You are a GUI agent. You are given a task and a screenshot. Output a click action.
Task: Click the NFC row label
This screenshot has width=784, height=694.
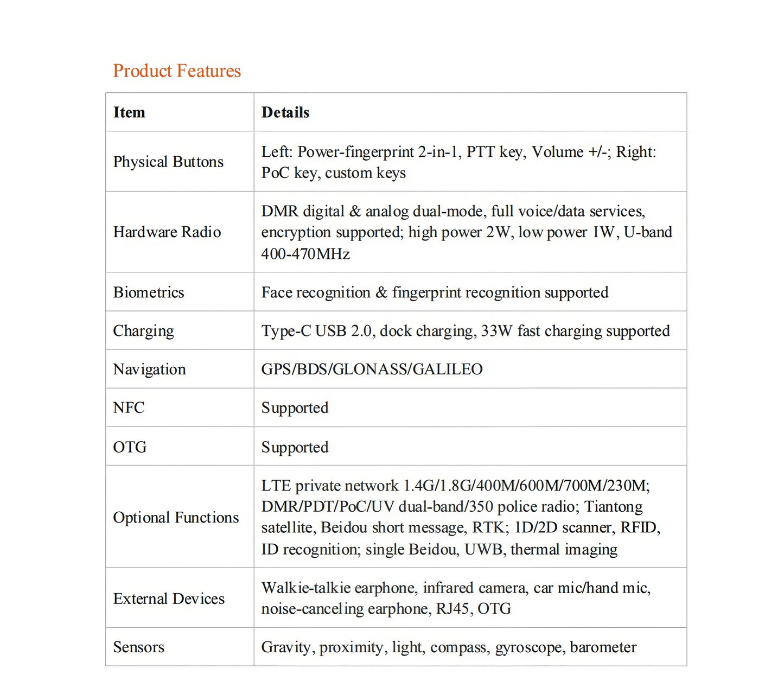point(129,408)
